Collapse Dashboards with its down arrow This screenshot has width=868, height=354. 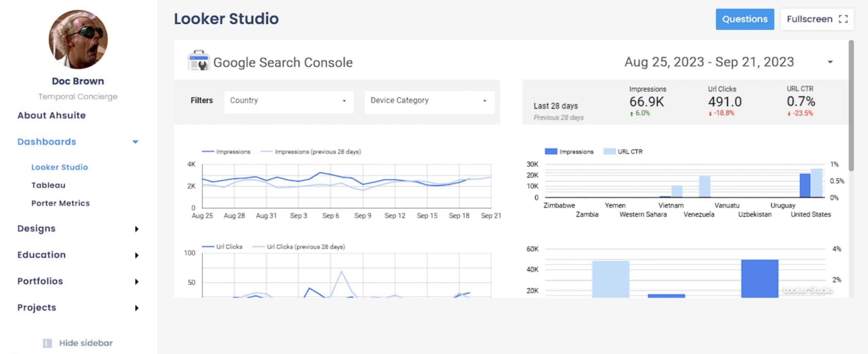tap(135, 142)
